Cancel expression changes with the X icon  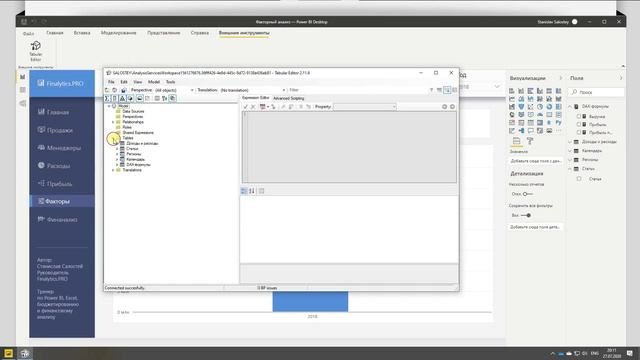pyautogui.click(x=253, y=107)
